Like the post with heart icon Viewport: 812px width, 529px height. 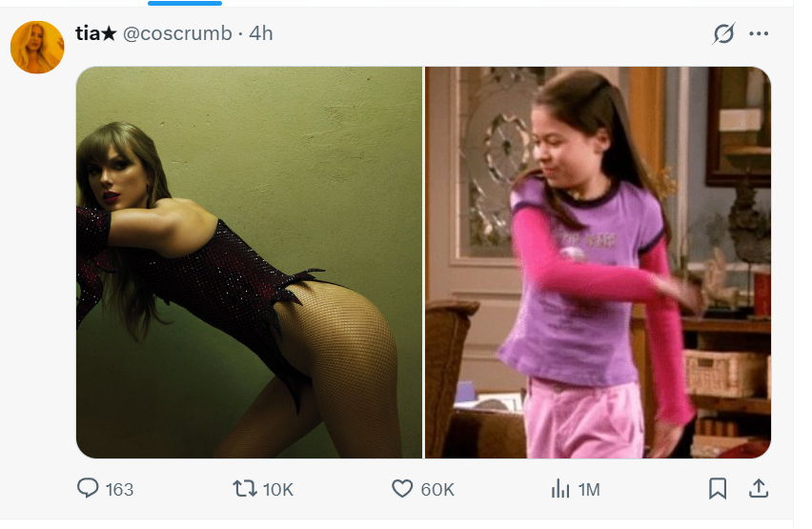402,489
